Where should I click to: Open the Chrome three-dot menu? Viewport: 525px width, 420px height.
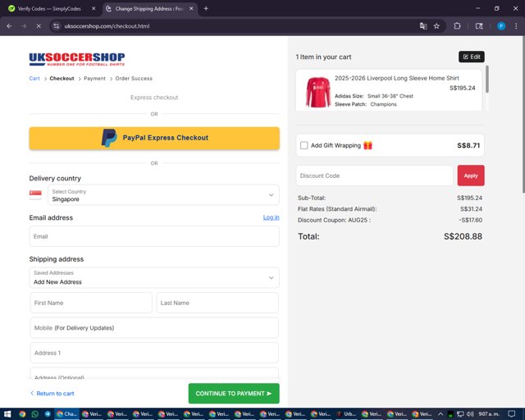[516, 25]
